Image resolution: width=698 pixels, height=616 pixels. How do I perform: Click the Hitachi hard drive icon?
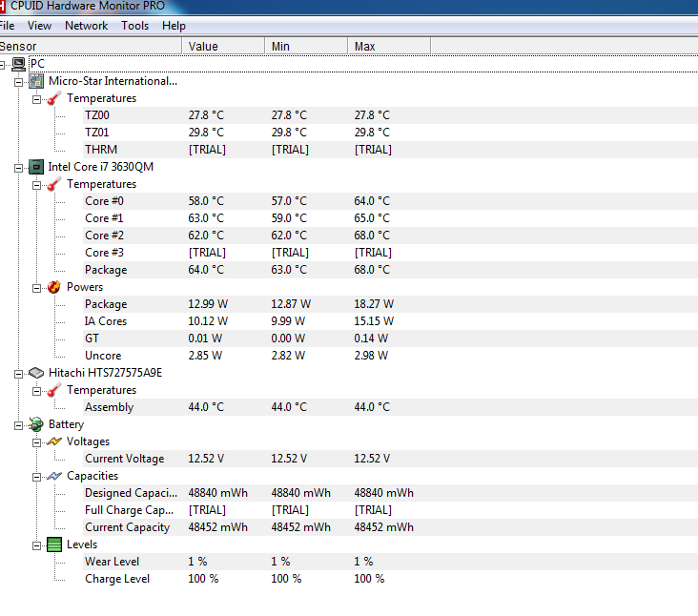(x=36, y=373)
